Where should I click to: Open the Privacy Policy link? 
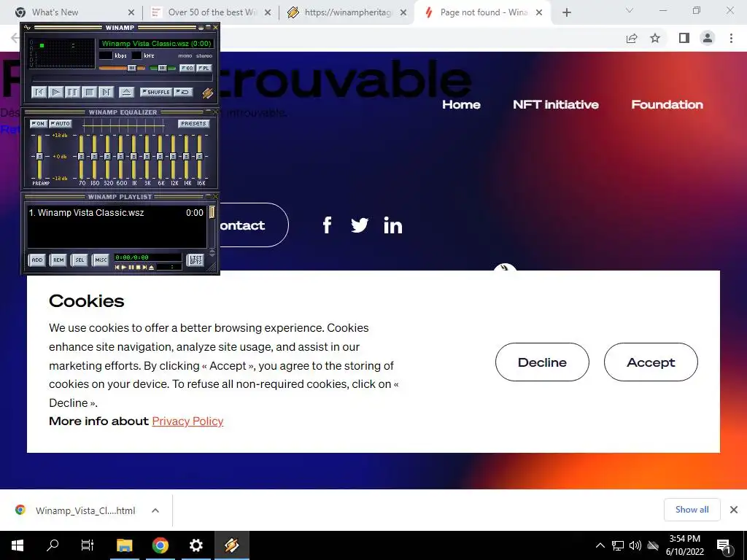(x=187, y=421)
